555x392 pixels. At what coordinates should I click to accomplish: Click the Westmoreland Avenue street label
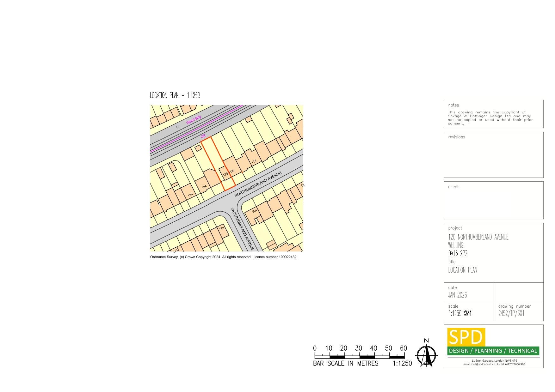point(242,229)
